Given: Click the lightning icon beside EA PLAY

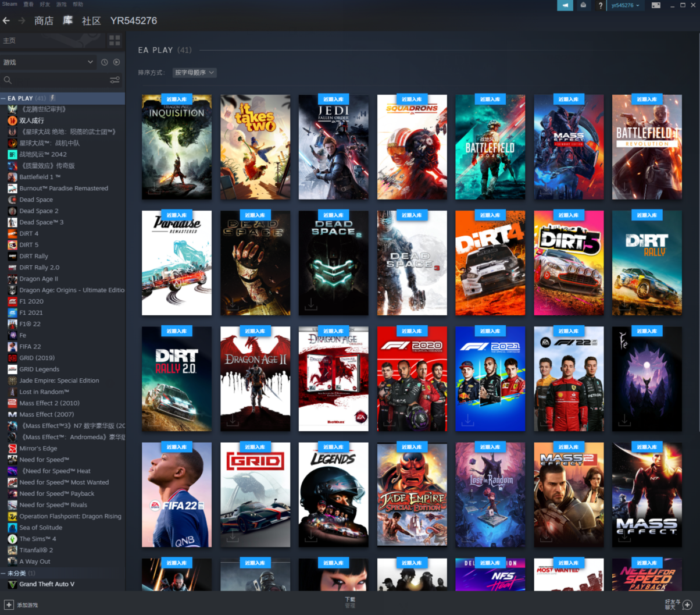Looking at the screenshot, I should (x=53, y=98).
